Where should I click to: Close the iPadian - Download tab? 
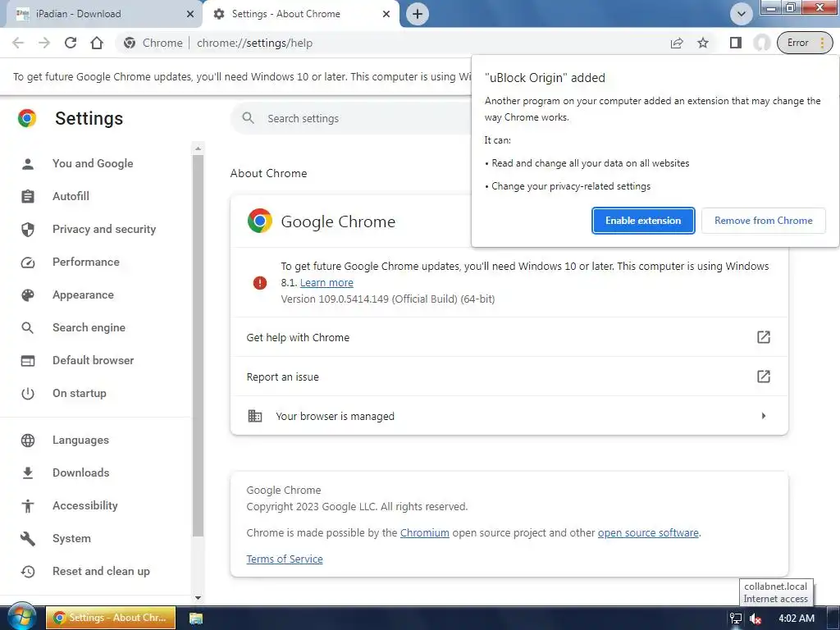189,14
